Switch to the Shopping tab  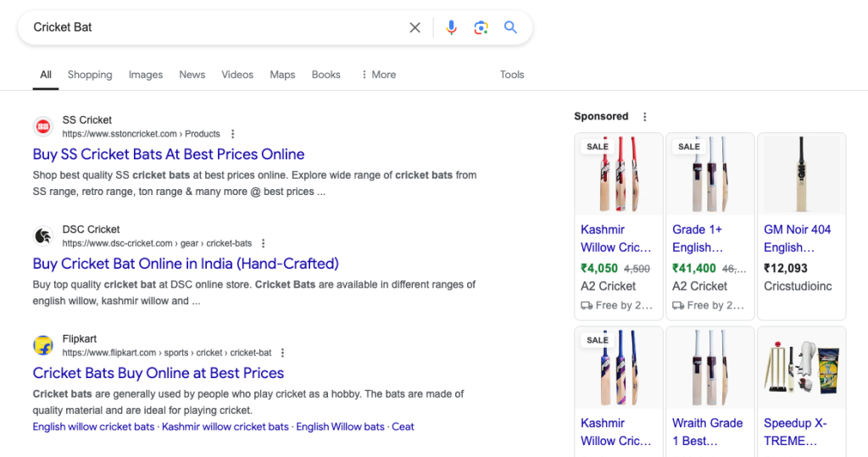90,75
